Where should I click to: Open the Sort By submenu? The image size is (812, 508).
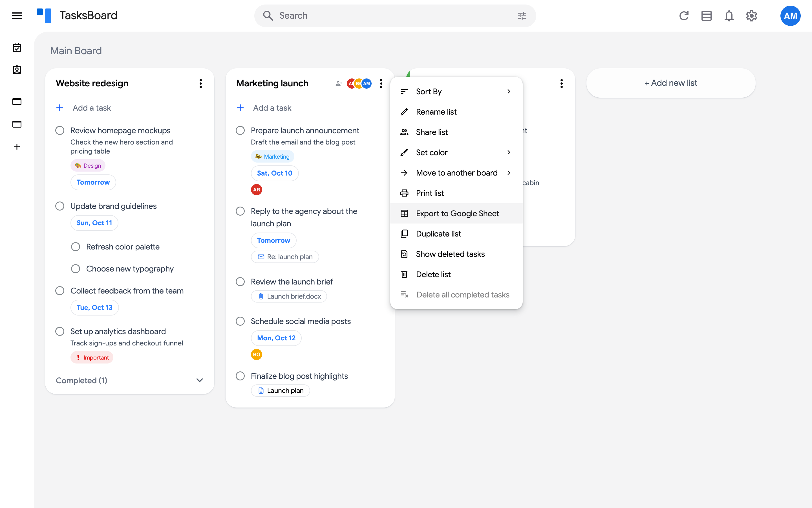[456, 91]
